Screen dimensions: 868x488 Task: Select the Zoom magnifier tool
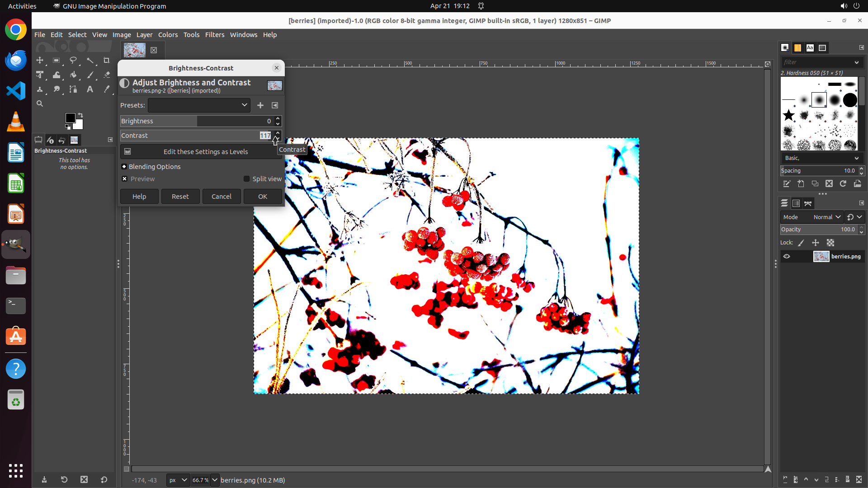tap(40, 104)
